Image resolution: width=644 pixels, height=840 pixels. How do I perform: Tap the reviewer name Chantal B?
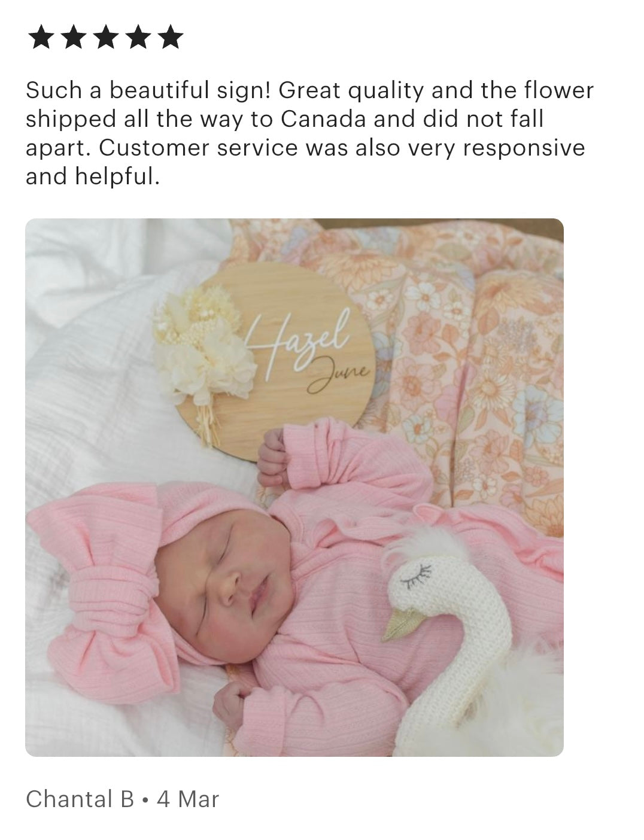(80, 799)
